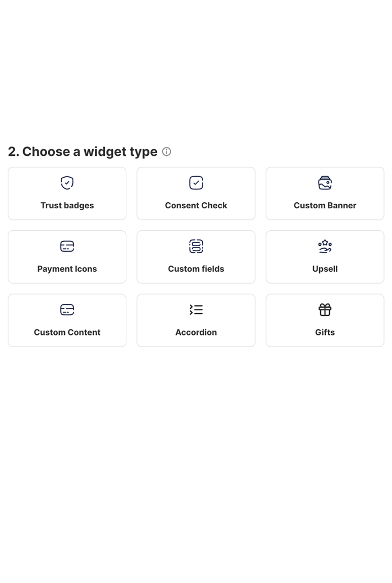Image resolution: width=392 pixels, height=583 pixels.
Task: Select the "Trust badges" label
Action: pyautogui.click(x=67, y=206)
